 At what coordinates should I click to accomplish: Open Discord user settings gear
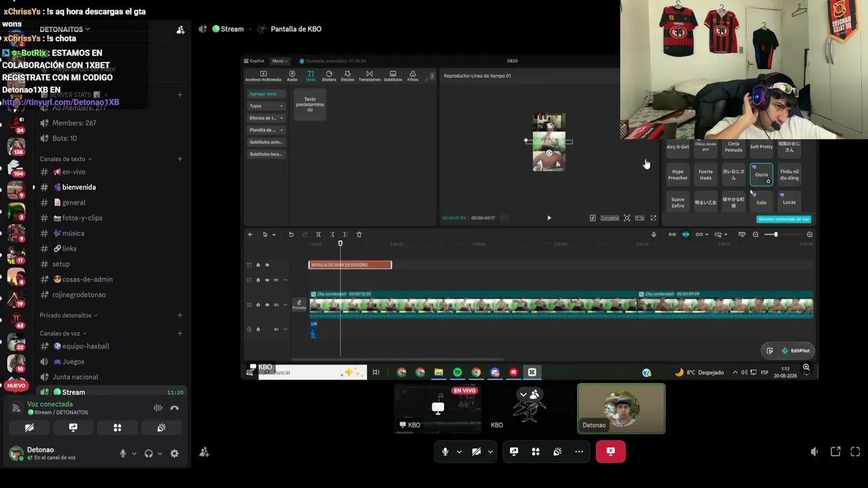(174, 453)
